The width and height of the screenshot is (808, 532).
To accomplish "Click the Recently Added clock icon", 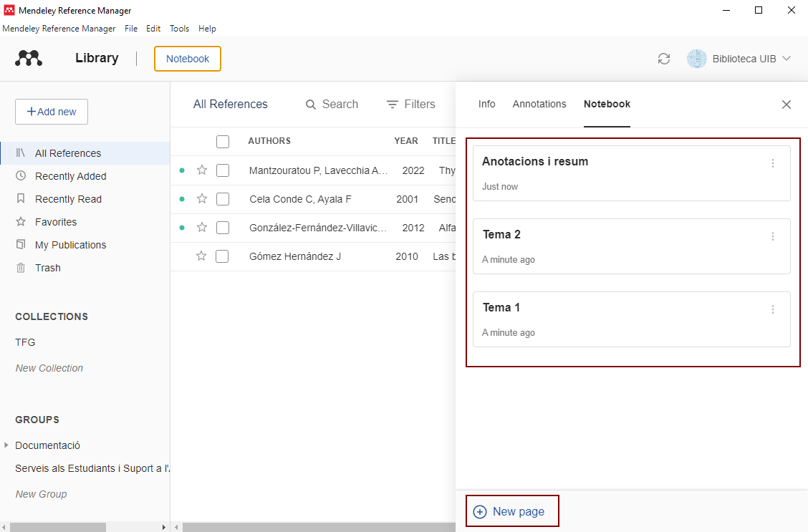I will 21,175.
